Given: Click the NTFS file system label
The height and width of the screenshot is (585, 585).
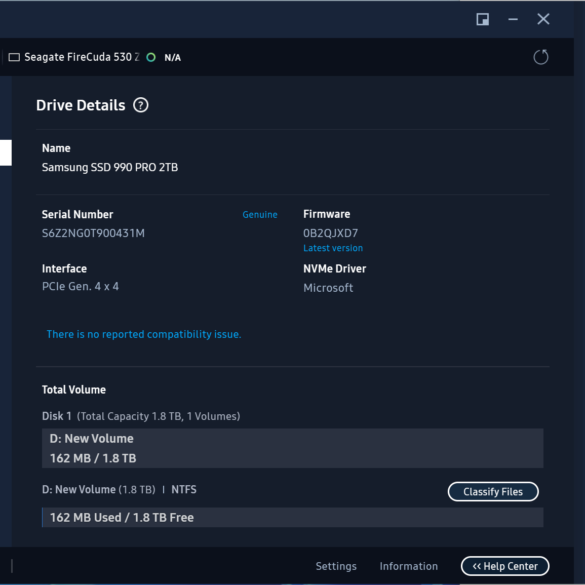Looking at the screenshot, I should pyautogui.click(x=184, y=489).
